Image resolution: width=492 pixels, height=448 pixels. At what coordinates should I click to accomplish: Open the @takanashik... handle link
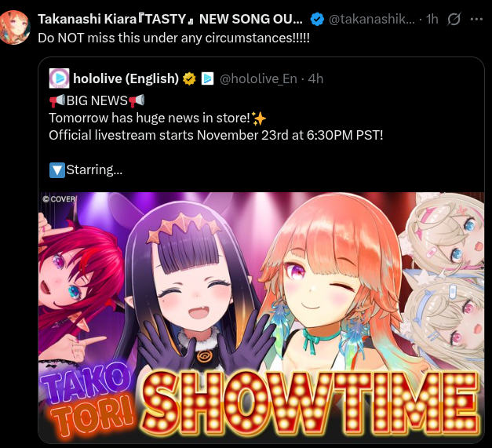(x=371, y=20)
